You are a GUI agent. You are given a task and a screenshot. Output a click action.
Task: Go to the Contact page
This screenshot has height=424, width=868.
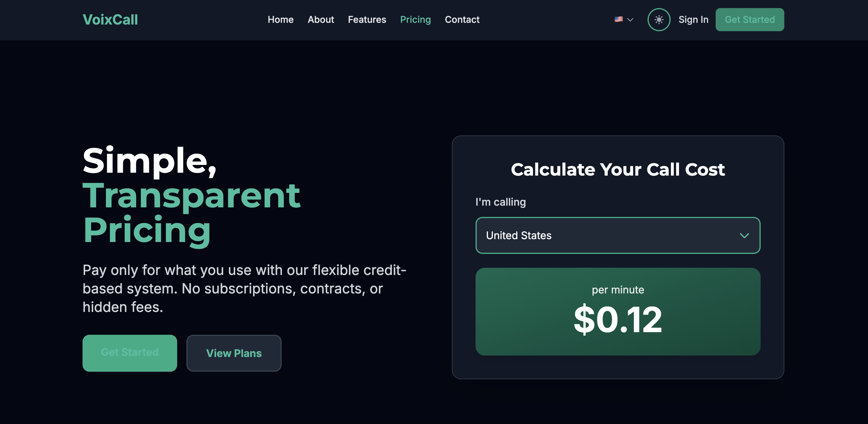tap(462, 20)
